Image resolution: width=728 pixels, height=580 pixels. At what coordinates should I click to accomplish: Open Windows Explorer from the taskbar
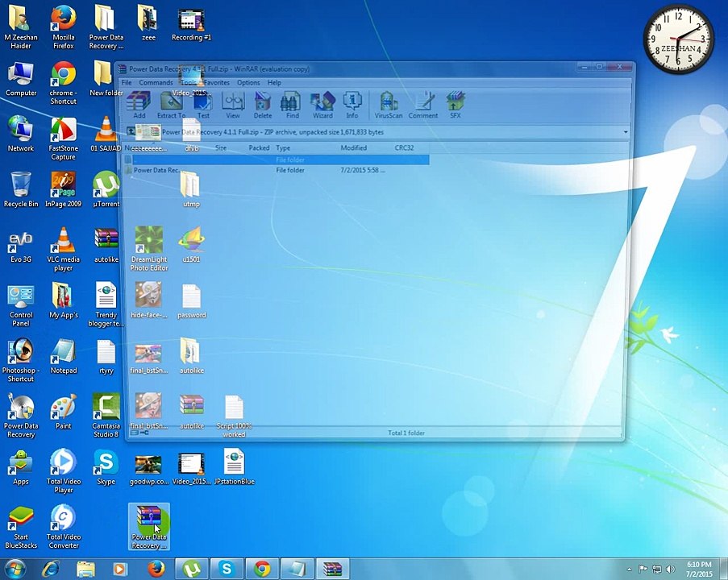pyautogui.click(x=85, y=569)
